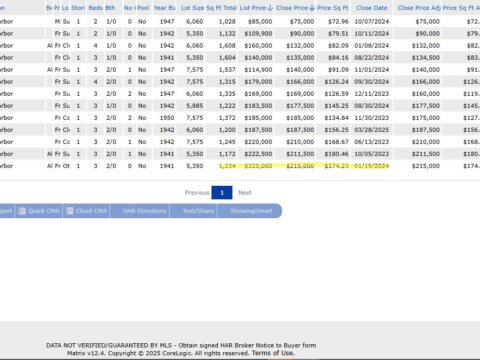Sort by the Close Date column
Screen dimensions: 480x360
372,8
